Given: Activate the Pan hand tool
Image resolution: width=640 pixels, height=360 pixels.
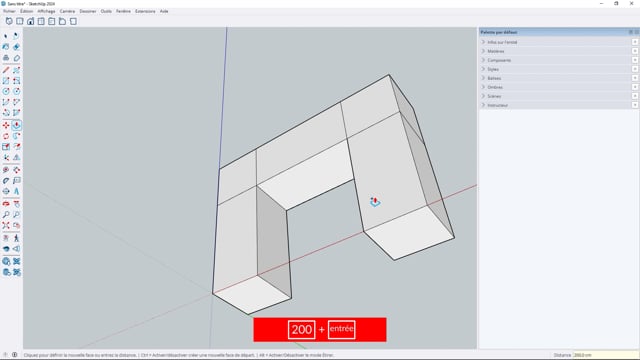Looking at the screenshot, I should 16,204.
